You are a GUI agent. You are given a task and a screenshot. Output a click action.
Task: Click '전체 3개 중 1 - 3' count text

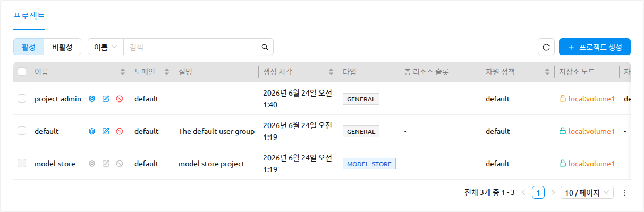(489, 193)
